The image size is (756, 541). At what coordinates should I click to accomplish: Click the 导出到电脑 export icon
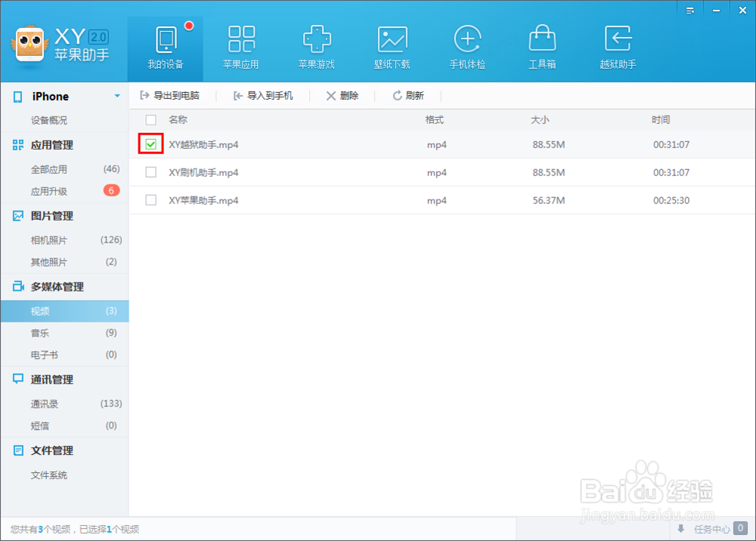tap(144, 95)
